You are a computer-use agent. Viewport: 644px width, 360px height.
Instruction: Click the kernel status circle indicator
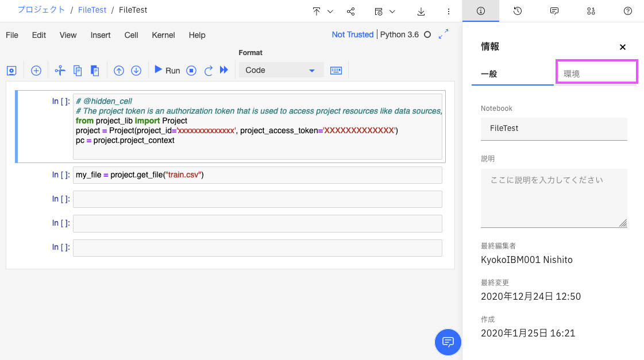(x=427, y=34)
